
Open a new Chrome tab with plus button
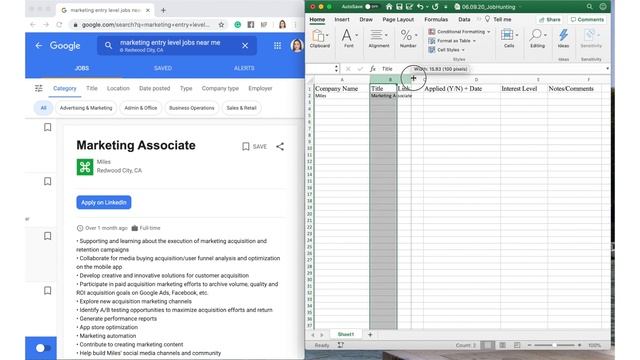163,10
